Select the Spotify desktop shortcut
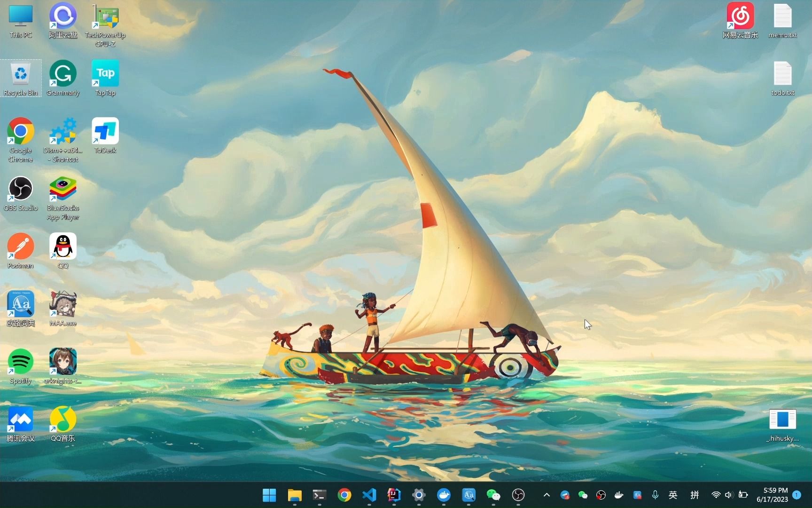Viewport: 812px width, 508px height. click(21, 367)
